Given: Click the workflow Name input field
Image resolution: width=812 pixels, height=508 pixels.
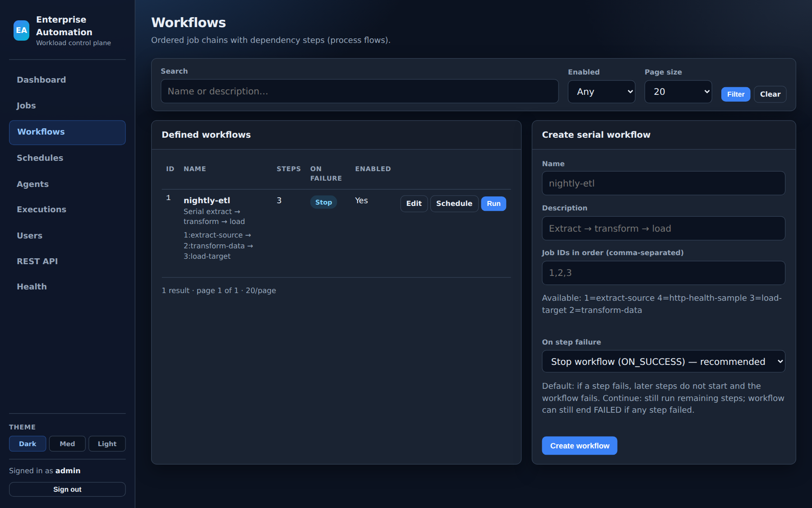Looking at the screenshot, I should (x=663, y=183).
